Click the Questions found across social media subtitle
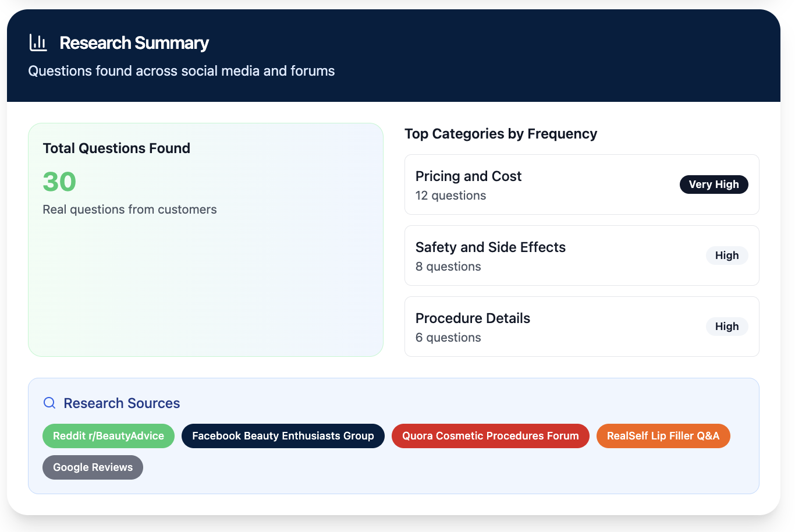Image resolution: width=795 pixels, height=532 pixels. tap(181, 70)
